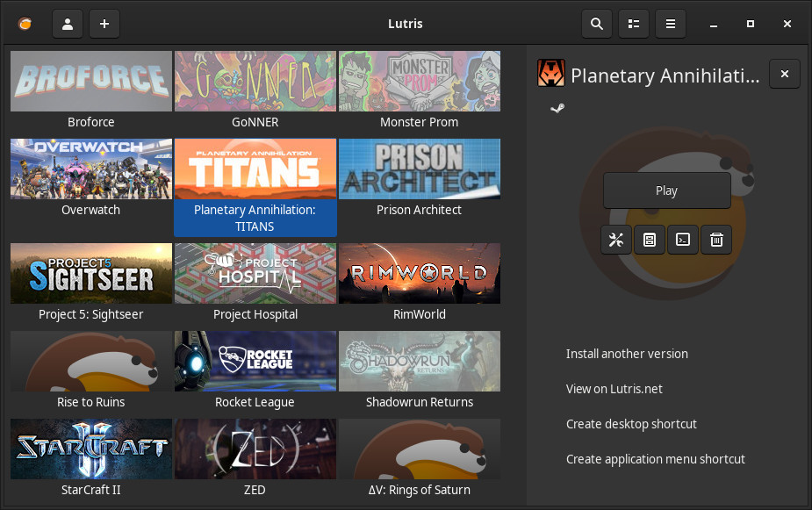
Task: Click the 'Monster Prom' title text
Action: [419, 122]
